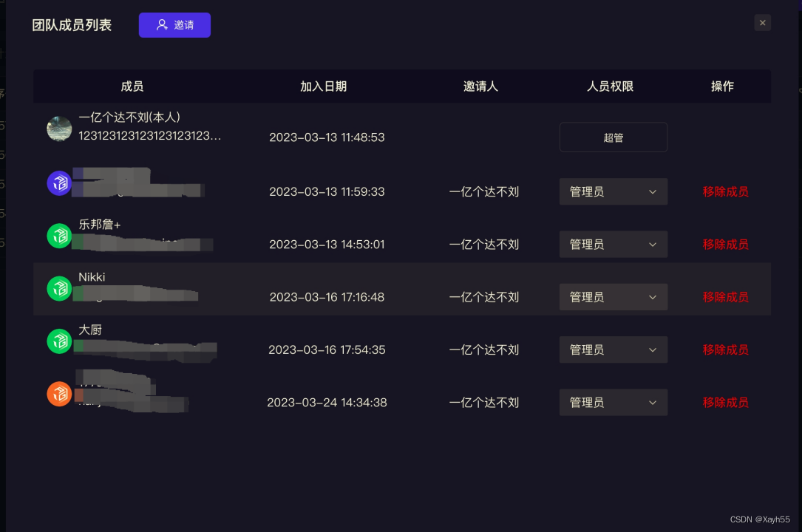Viewport: 802px width, 532px height.
Task: Remove the last member via 移除成员
Action: (x=725, y=402)
